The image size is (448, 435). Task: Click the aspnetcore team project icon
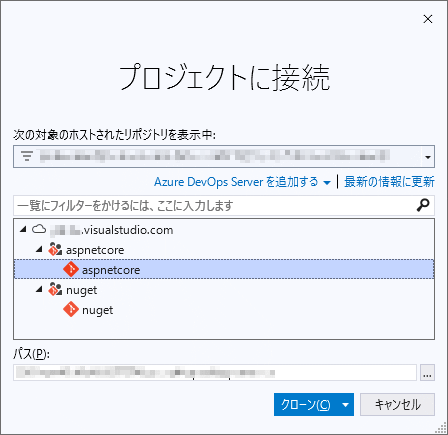click(x=55, y=249)
